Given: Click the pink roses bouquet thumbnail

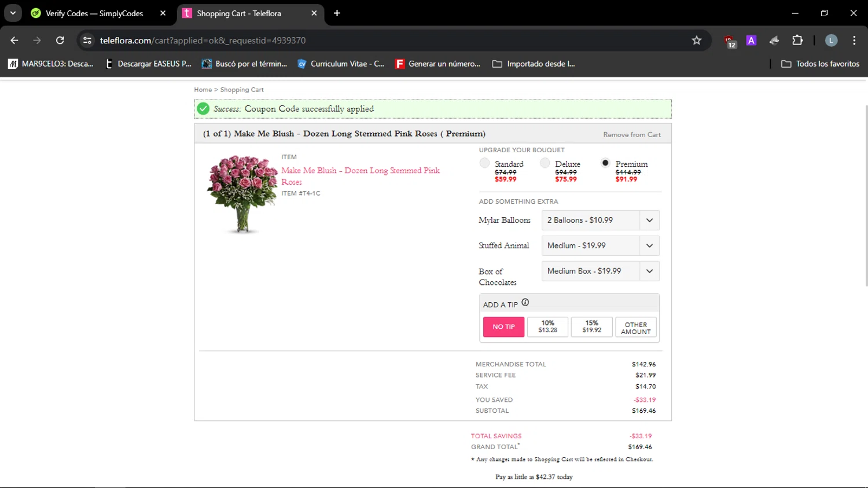Looking at the screenshot, I should (242, 194).
